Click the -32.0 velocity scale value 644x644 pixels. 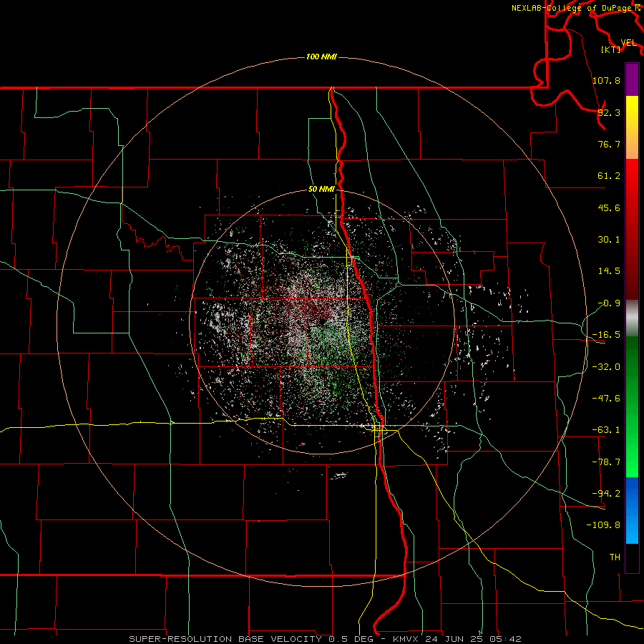606,367
